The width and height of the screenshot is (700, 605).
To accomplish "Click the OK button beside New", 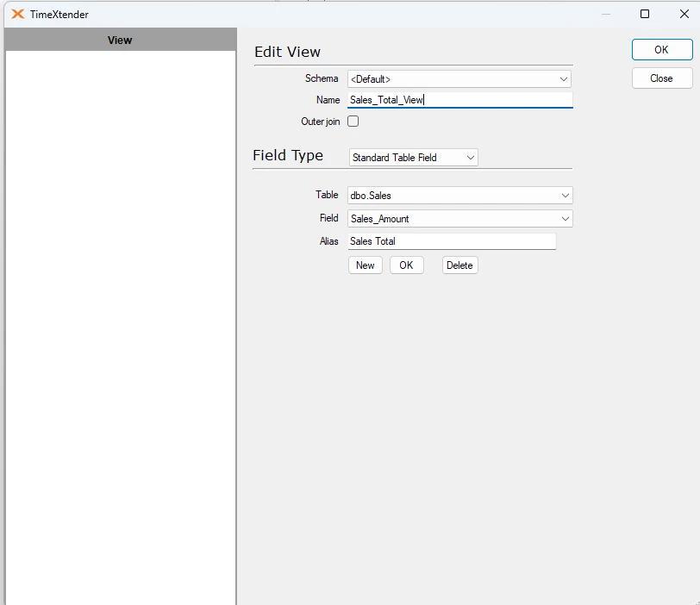I will pyautogui.click(x=406, y=265).
